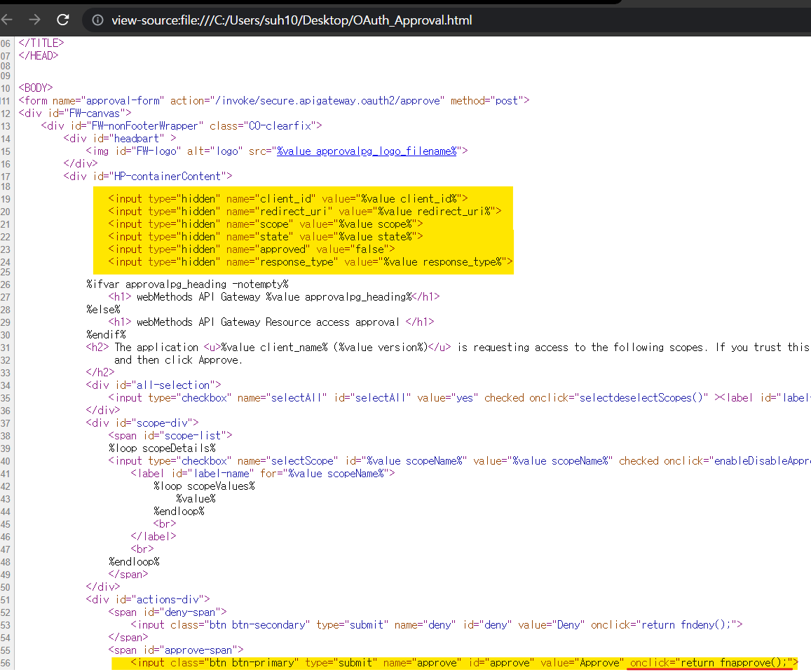Click the browser forward arrow
The width and height of the screenshot is (811, 672).
tap(35, 20)
